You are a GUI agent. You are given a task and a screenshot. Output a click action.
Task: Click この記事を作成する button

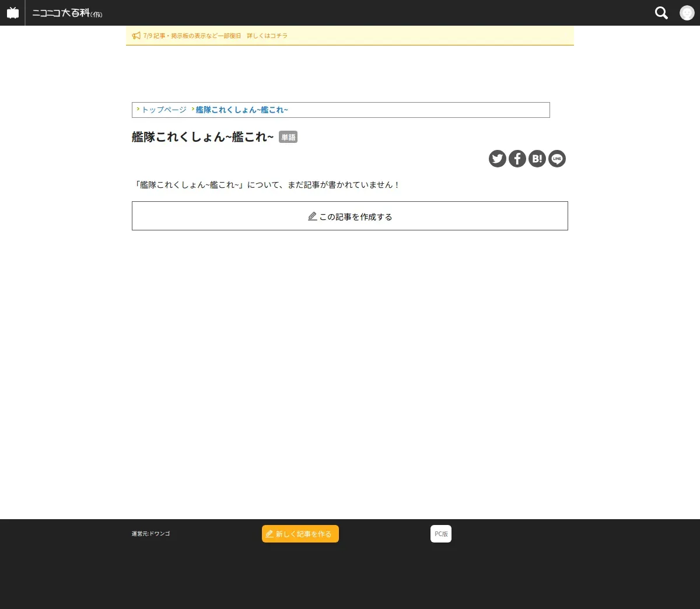point(350,216)
